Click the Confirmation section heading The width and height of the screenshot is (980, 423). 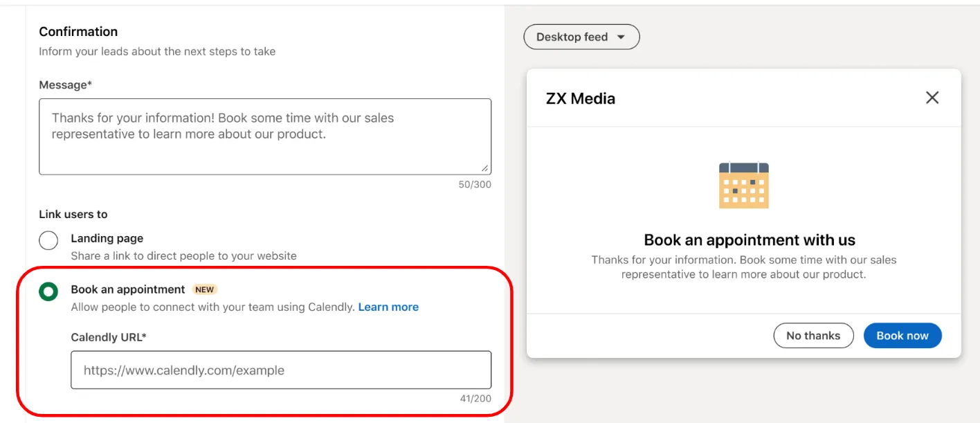tap(78, 31)
